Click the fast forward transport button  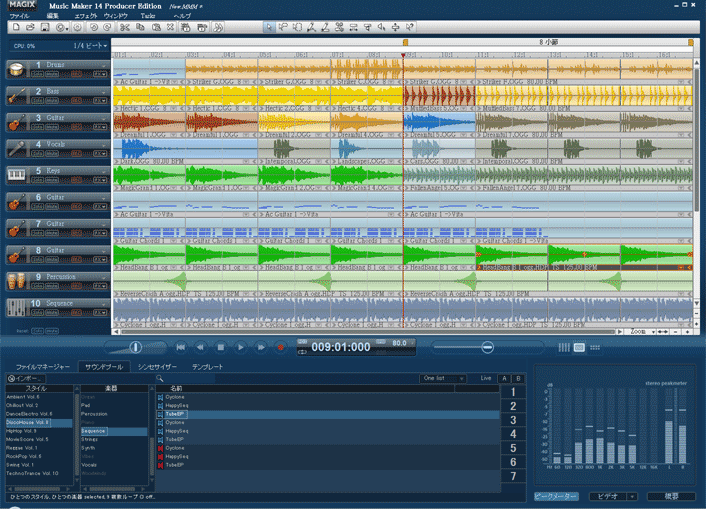point(261,347)
